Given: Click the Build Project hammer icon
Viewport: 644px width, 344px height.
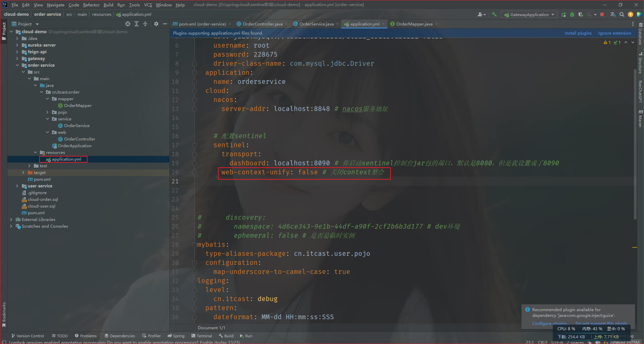Looking at the screenshot, I should (494, 14).
